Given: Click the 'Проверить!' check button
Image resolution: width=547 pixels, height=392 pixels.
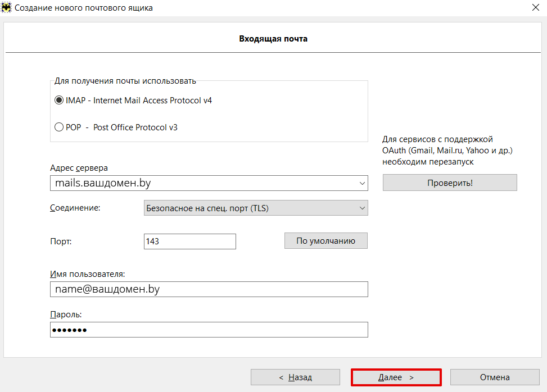Looking at the screenshot, I should 450,183.
